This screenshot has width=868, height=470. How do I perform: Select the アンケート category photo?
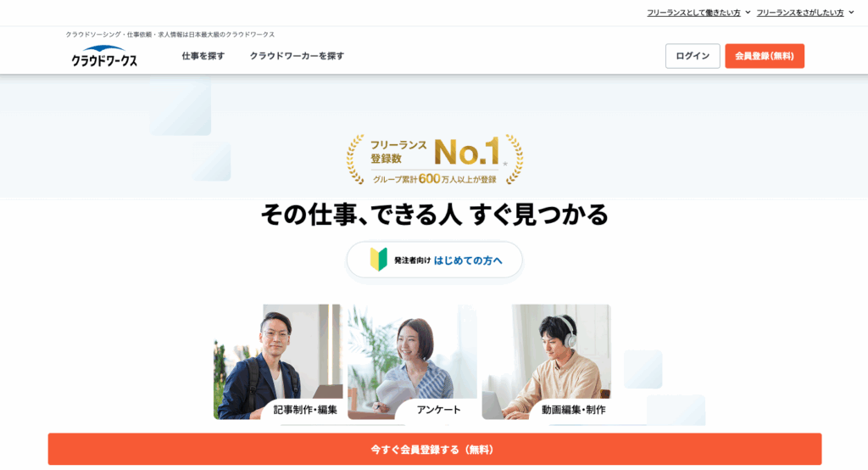[413, 361]
